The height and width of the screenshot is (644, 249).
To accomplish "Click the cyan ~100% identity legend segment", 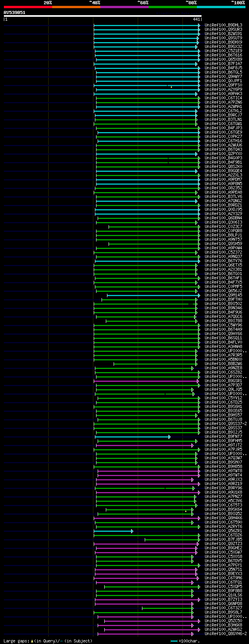I will pyautogui.click(x=221, y=7).
